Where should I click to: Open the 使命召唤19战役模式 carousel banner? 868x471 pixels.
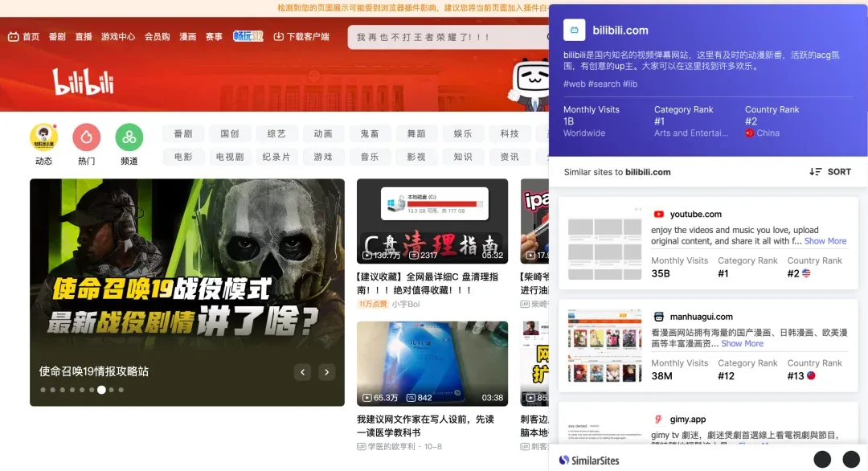pyautogui.click(x=187, y=293)
